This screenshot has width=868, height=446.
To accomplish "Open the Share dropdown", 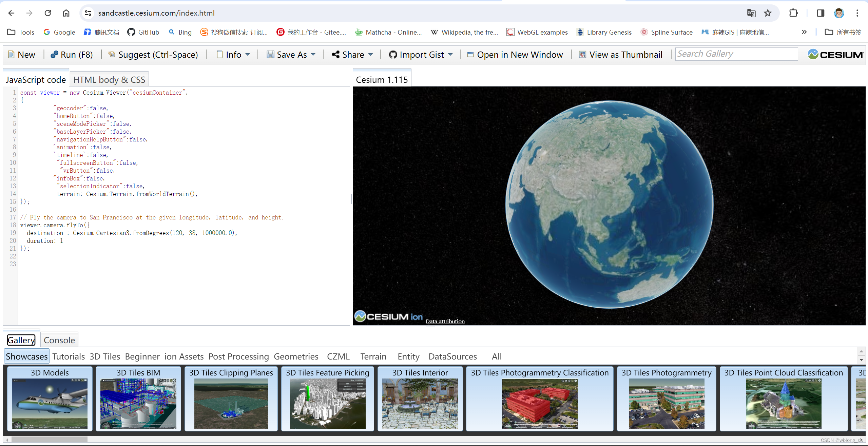I will 352,54.
